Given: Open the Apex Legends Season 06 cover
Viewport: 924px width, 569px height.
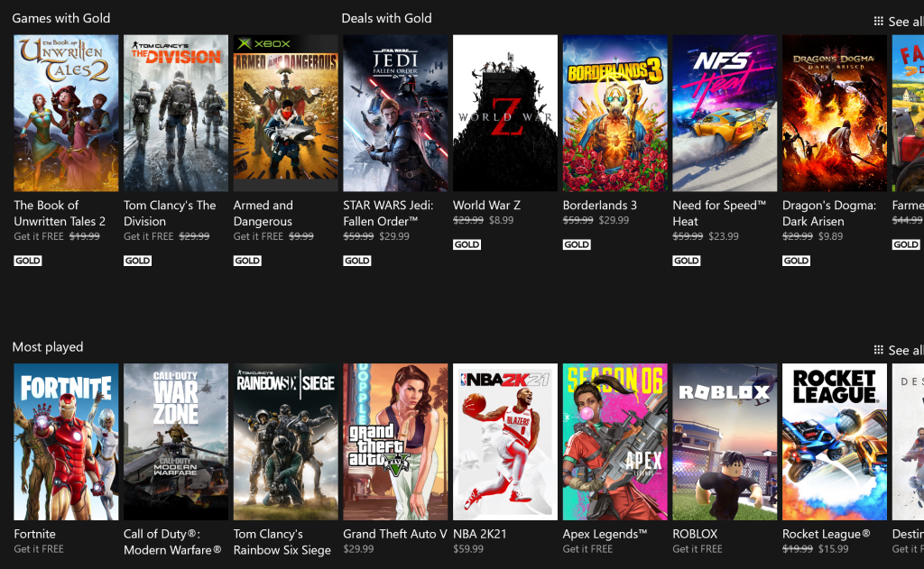Looking at the screenshot, I should pos(614,442).
